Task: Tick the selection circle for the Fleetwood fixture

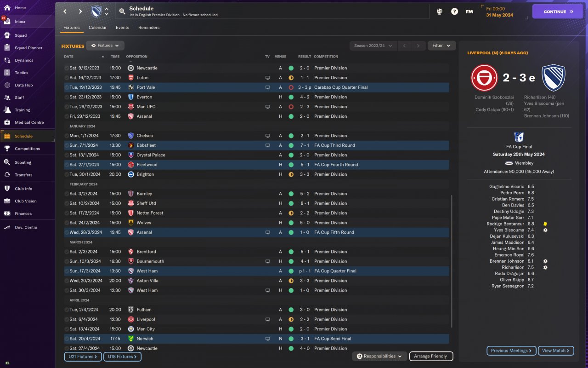Action: click(66, 165)
